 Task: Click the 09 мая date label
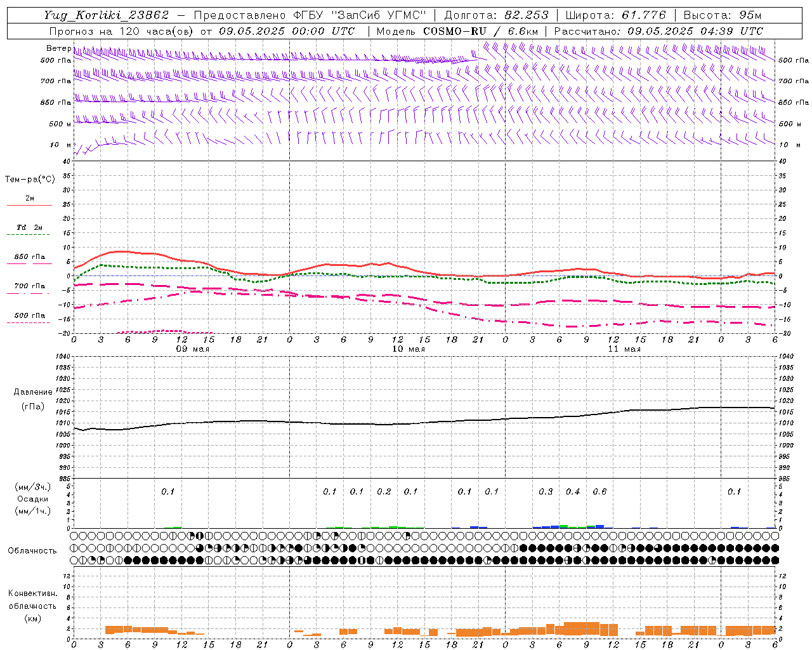point(193,349)
